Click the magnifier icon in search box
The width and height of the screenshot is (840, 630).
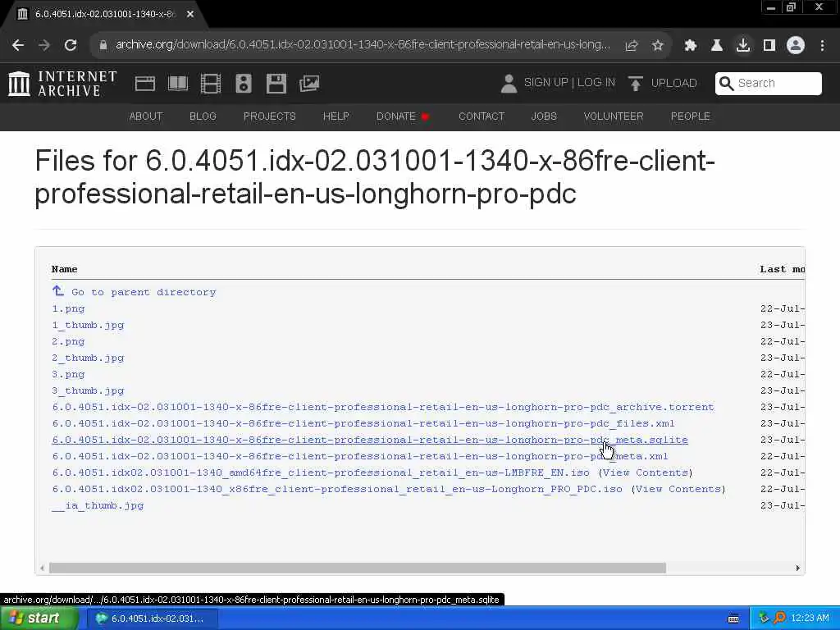point(727,84)
